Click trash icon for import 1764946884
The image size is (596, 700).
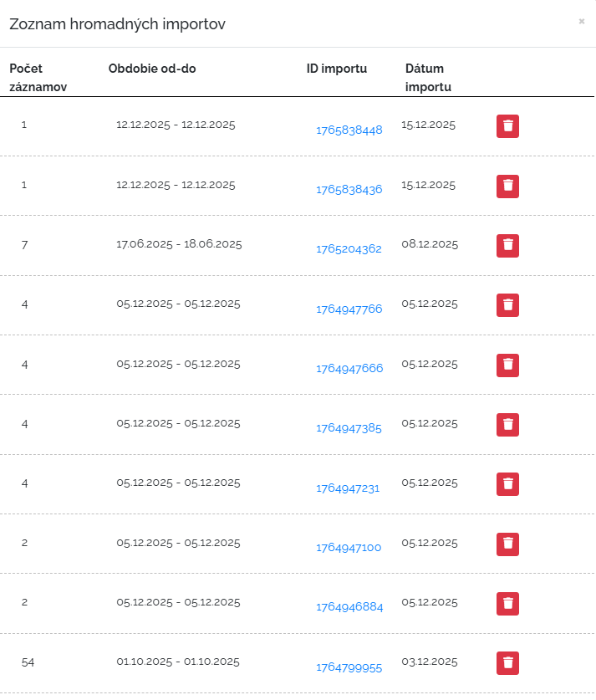pyautogui.click(x=507, y=603)
